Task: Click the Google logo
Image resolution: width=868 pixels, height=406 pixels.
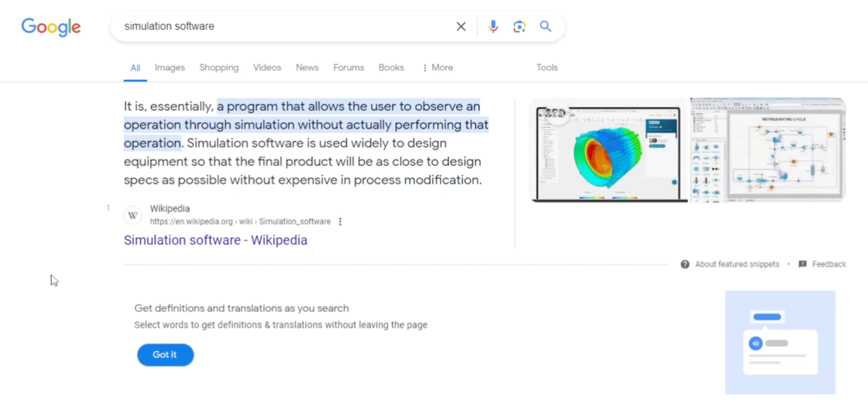Action: click(51, 27)
